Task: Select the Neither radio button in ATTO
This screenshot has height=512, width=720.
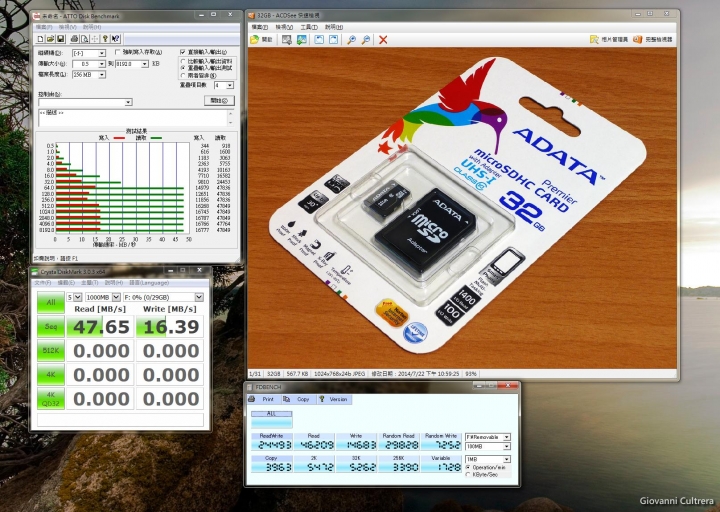Action: pyautogui.click(x=183, y=75)
